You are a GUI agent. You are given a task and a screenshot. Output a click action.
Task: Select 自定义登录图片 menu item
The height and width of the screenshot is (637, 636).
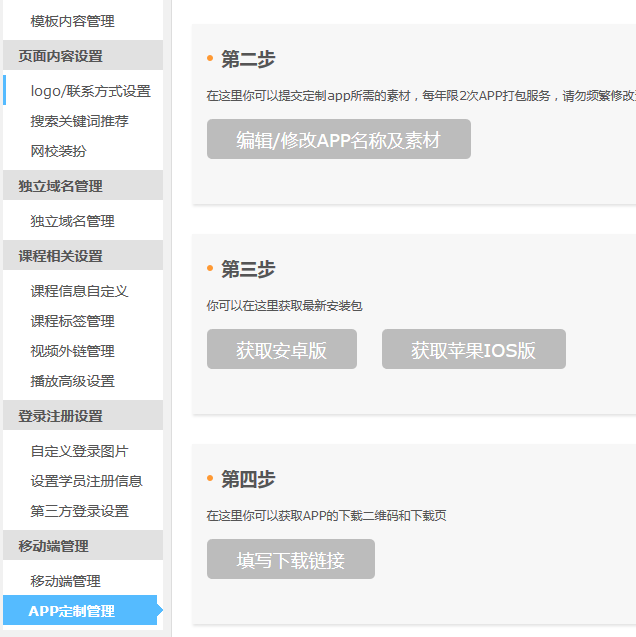pos(79,451)
